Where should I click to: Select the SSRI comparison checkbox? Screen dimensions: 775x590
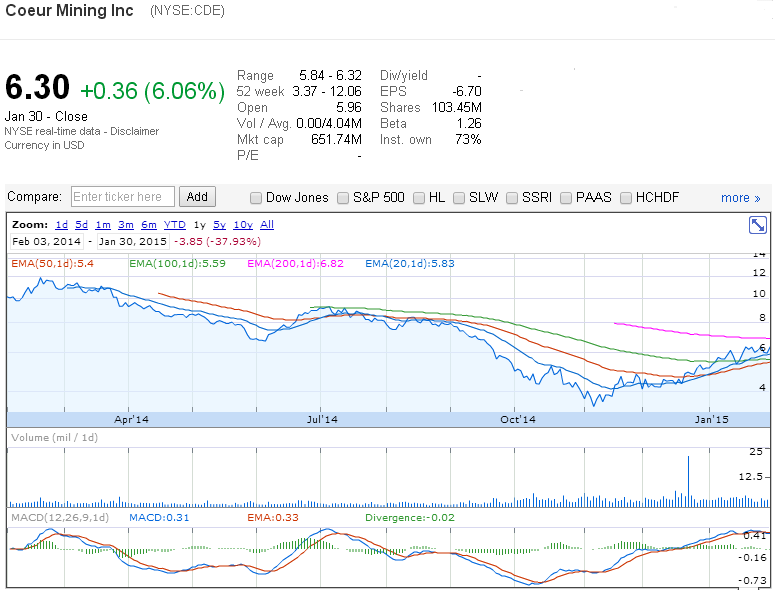(512, 198)
